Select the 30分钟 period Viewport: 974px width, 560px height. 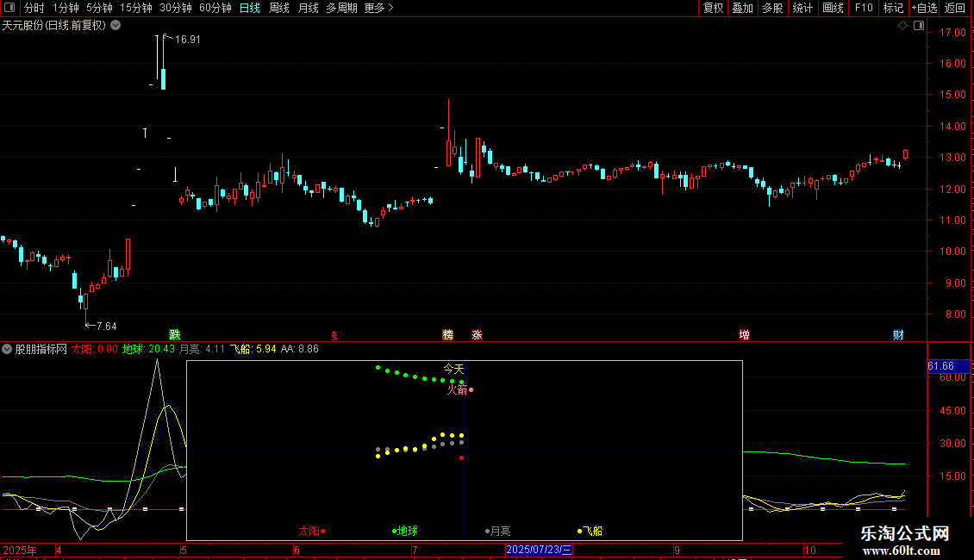click(x=176, y=8)
